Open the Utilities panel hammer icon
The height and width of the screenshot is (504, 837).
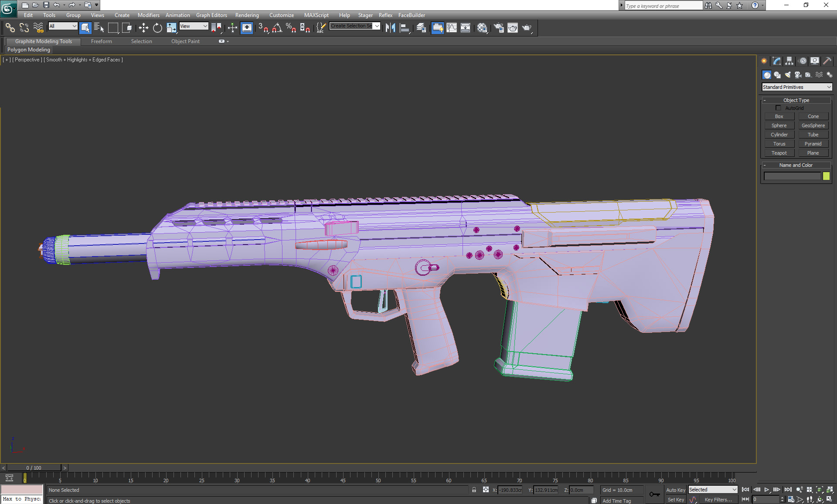coord(827,61)
